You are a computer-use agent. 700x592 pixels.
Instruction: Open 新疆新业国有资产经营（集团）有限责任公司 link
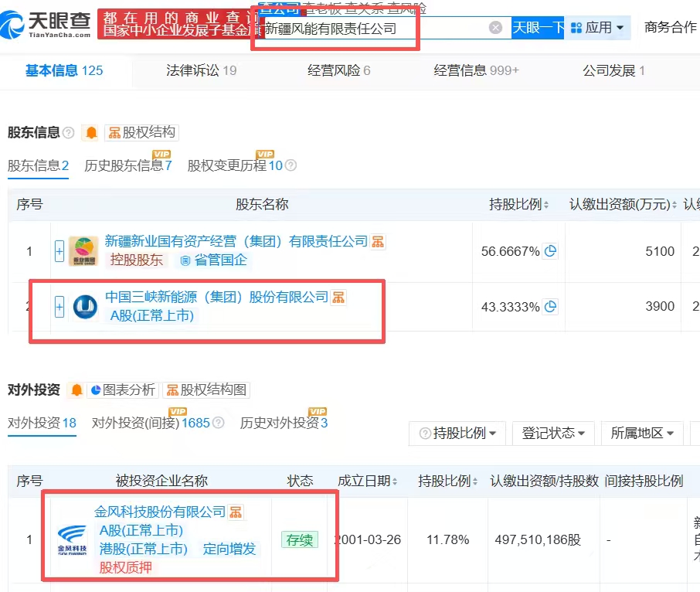[236, 242]
